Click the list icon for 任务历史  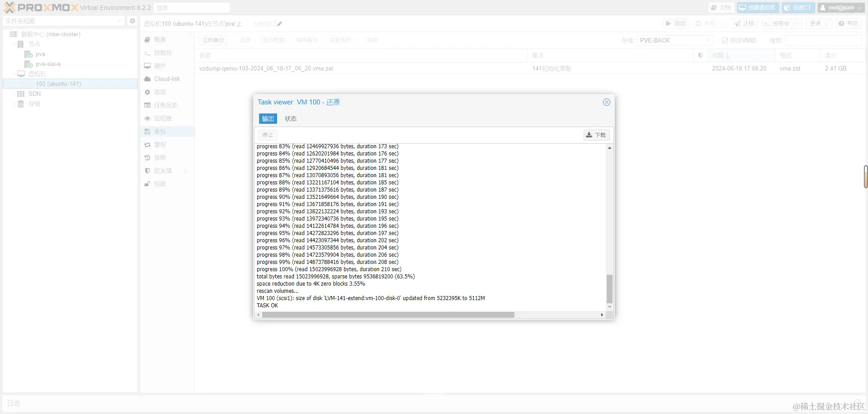pyautogui.click(x=147, y=105)
